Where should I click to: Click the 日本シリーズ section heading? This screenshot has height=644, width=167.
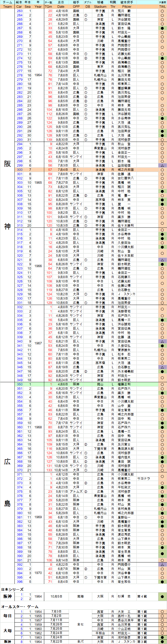point(12,589)
